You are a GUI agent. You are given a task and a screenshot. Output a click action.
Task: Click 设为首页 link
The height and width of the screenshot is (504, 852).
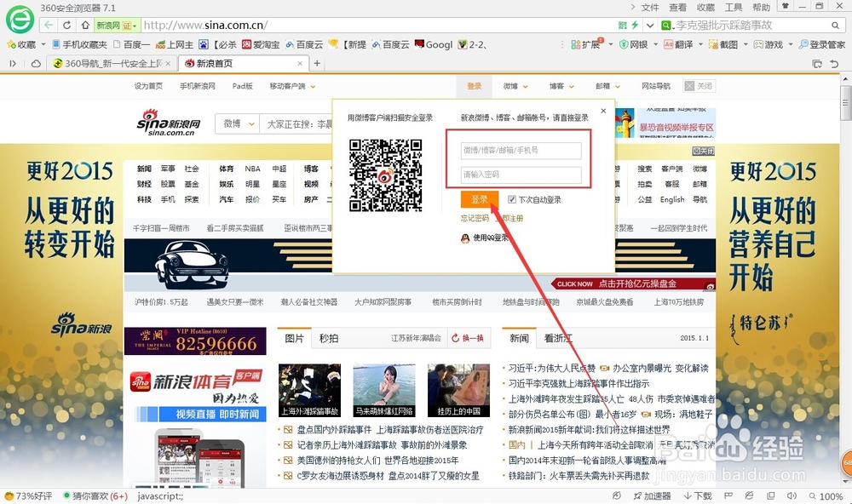pos(148,86)
